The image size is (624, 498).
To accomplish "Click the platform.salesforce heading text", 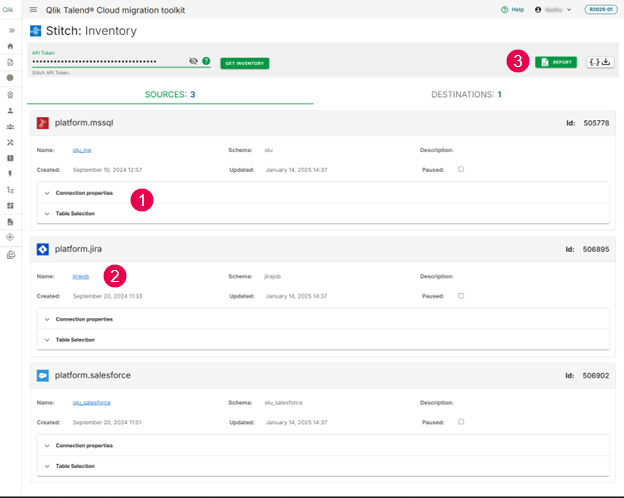I will click(93, 375).
